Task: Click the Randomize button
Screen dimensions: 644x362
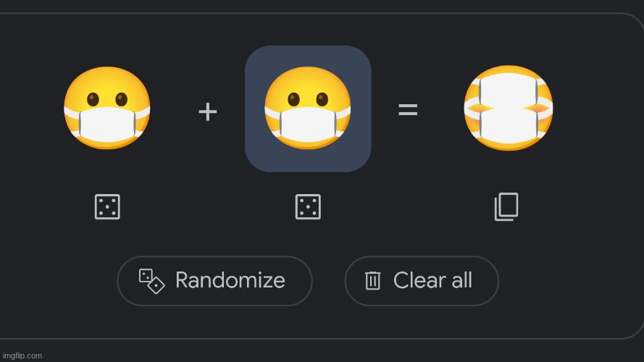Action: [x=215, y=281]
